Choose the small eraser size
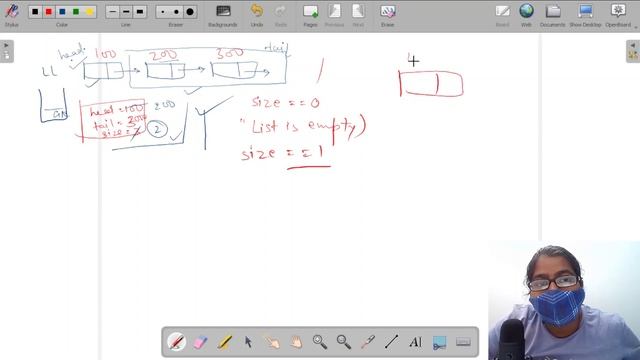The width and height of the screenshot is (640, 360). tap(163, 12)
